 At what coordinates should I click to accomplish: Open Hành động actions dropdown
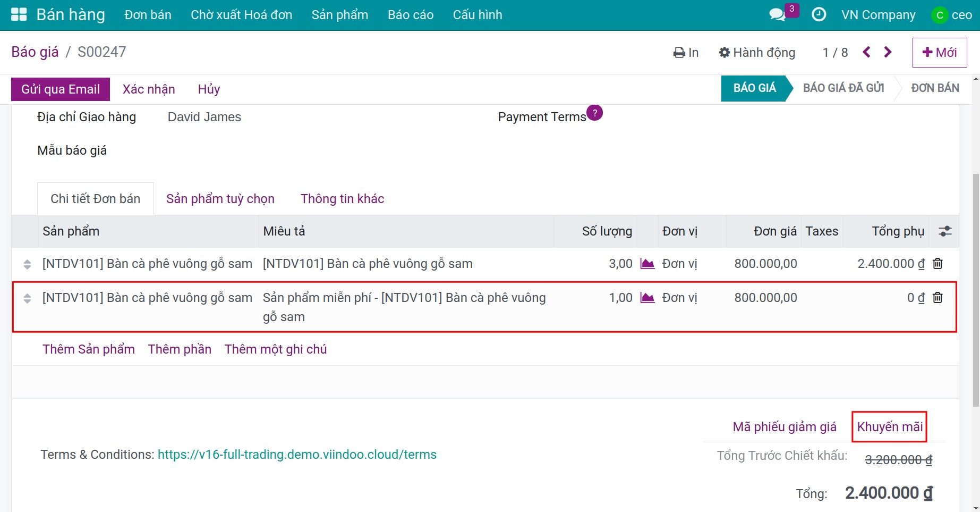[757, 53]
